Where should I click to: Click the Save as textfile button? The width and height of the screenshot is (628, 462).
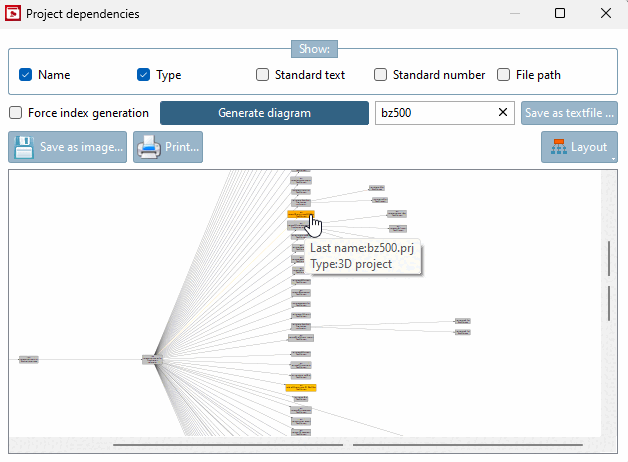tap(568, 113)
